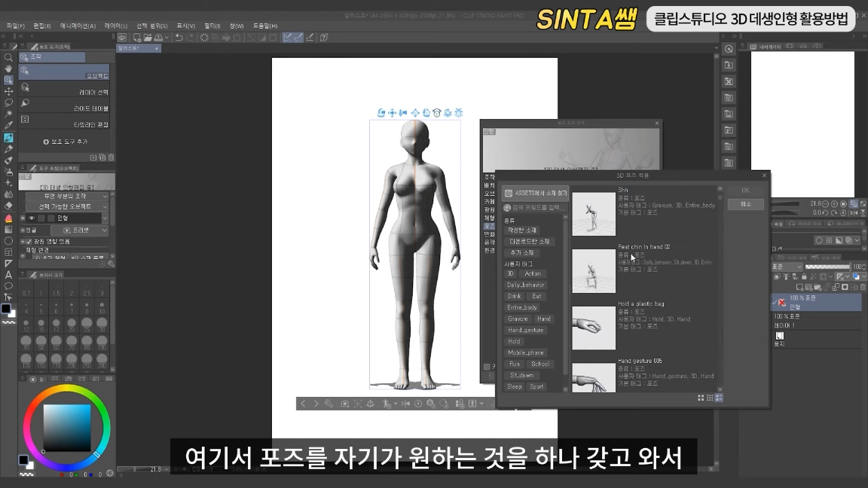The image size is (868, 488).
Task: Open the 투명 부분의 조작 dropdown
Action: coord(68,197)
